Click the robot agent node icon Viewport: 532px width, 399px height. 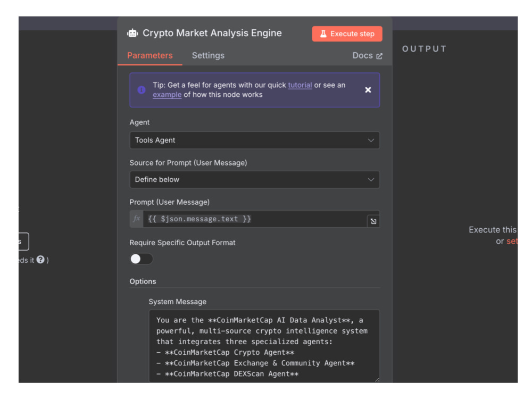[x=132, y=33]
